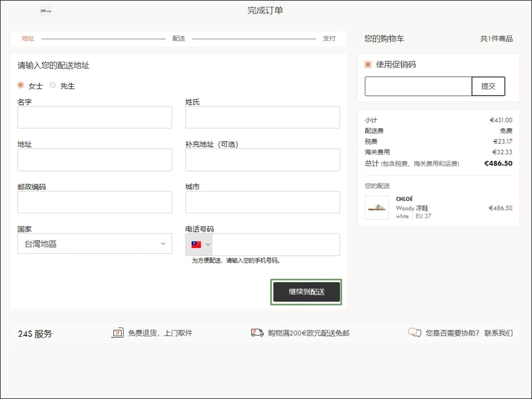Click the tax value €23.17
The height and width of the screenshot is (399, 532).
coord(503,141)
